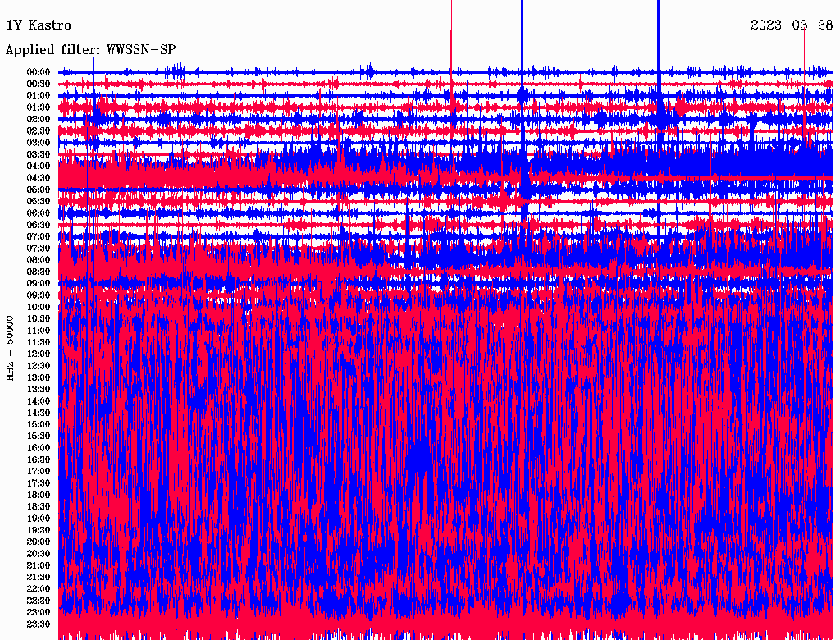Image resolution: width=840 pixels, height=640 pixels.
Task: Click the 10:30 time row label
Action: coord(39,319)
